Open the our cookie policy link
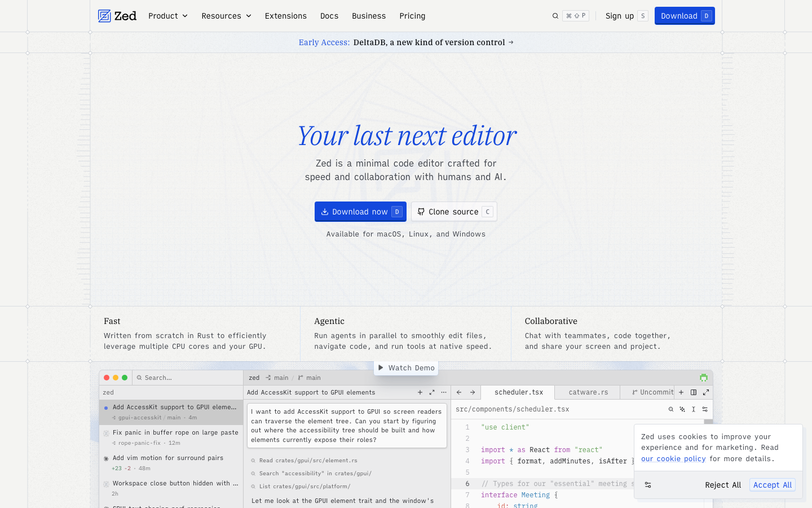Image resolution: width=812 pixels, height=508 pixels. pyautogui.click(x=673, y=458)
